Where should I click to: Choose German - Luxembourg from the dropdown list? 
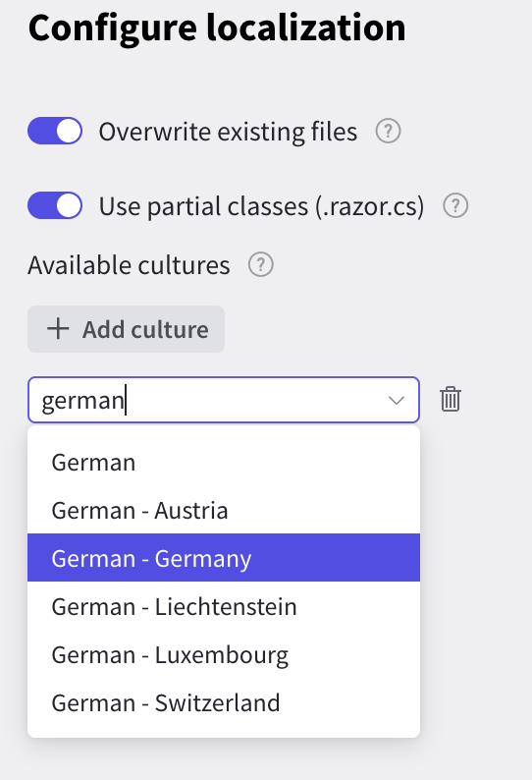pos(224,654)
